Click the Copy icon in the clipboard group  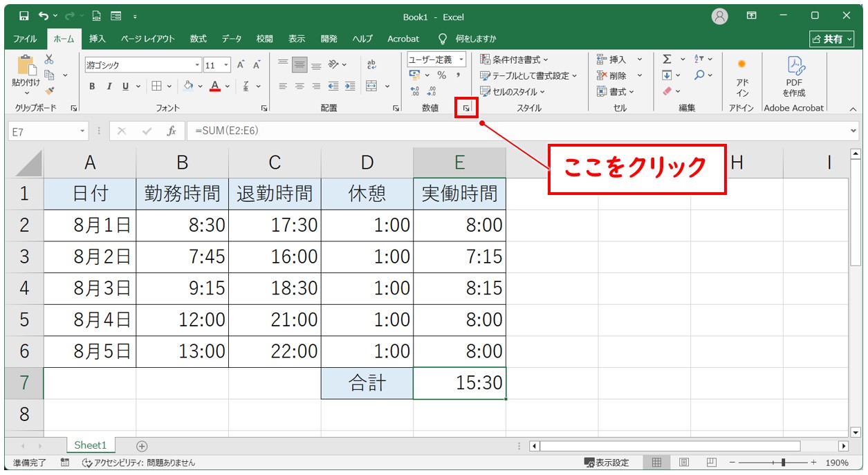pyautogui.click(x=49, y=75)
